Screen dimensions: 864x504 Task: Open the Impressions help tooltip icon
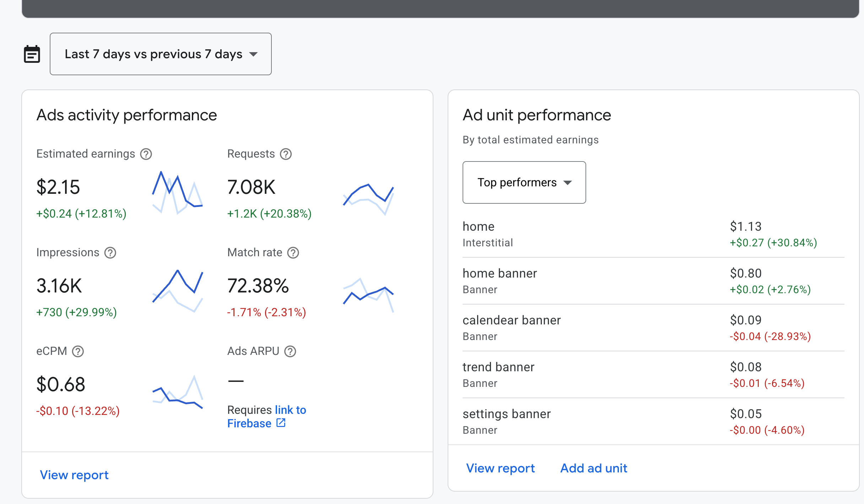110,253
